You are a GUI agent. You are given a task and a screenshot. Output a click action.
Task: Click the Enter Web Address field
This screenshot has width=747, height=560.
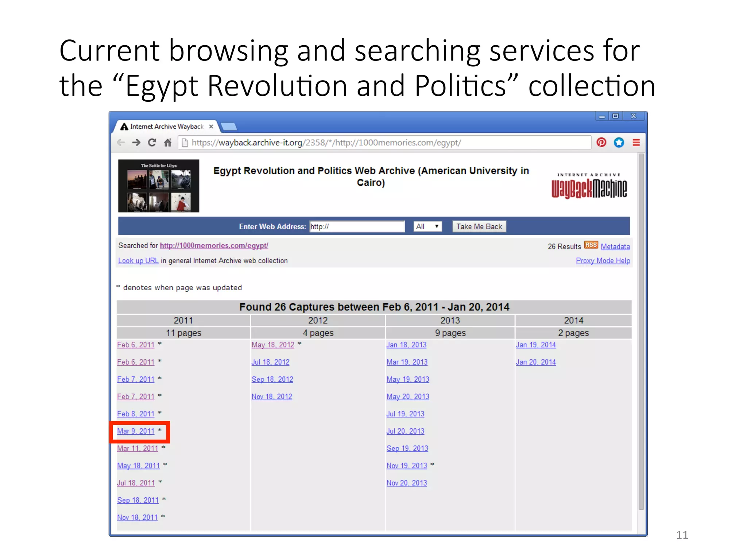[357, 226]
